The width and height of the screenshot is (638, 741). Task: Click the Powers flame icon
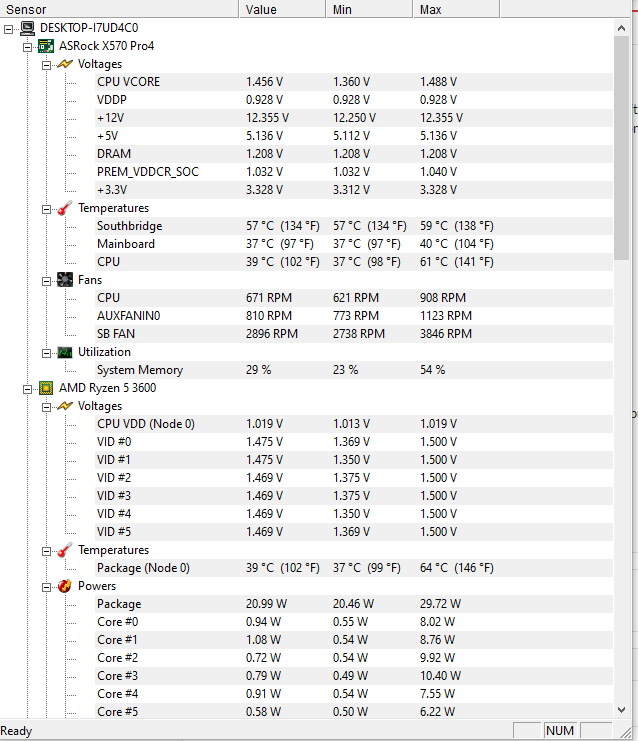[x=65, y=586]
